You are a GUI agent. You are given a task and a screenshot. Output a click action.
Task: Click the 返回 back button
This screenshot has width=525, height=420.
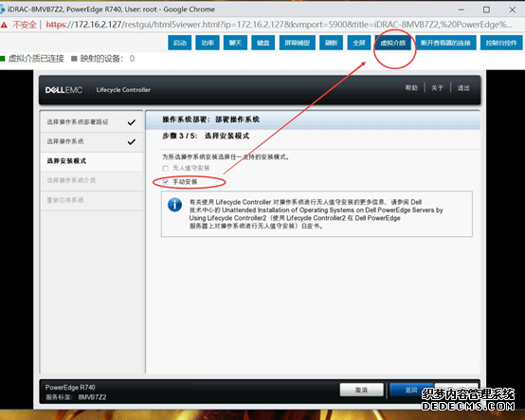(x=411, y=390)
